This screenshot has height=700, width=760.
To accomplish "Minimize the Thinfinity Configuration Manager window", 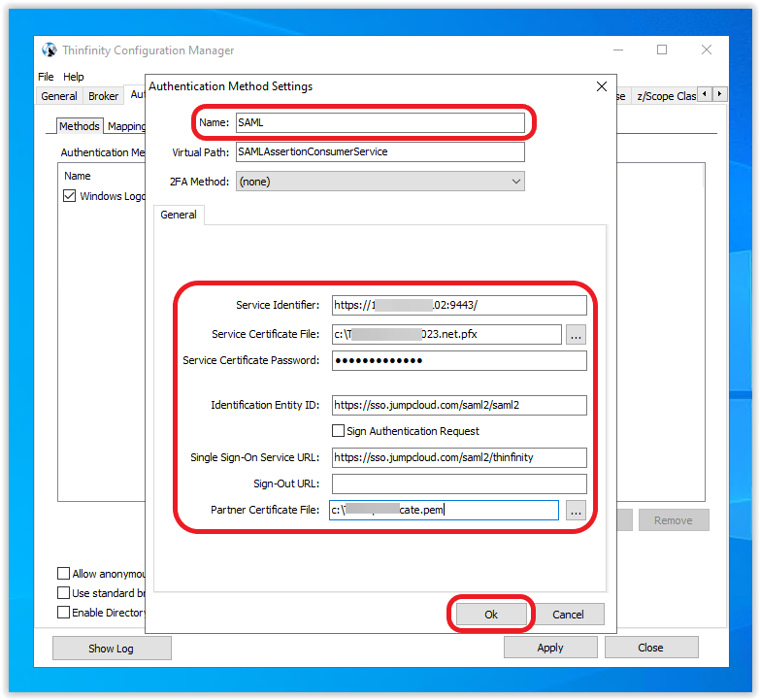I will (618, 50).
